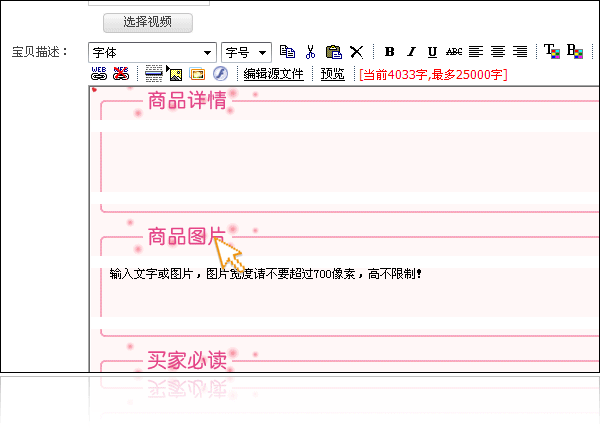This screenshot has height=429, width=600.
Task: Click the 选择视频 button
Action: 148,22
